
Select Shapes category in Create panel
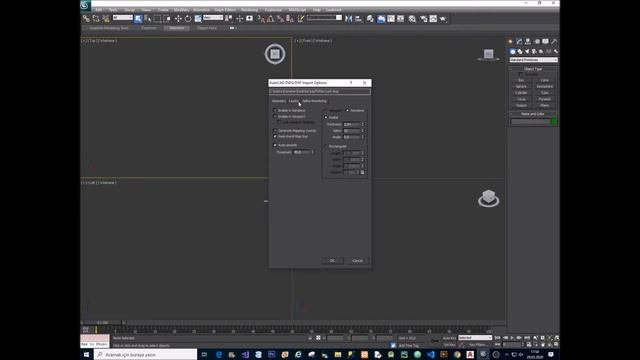520,51
